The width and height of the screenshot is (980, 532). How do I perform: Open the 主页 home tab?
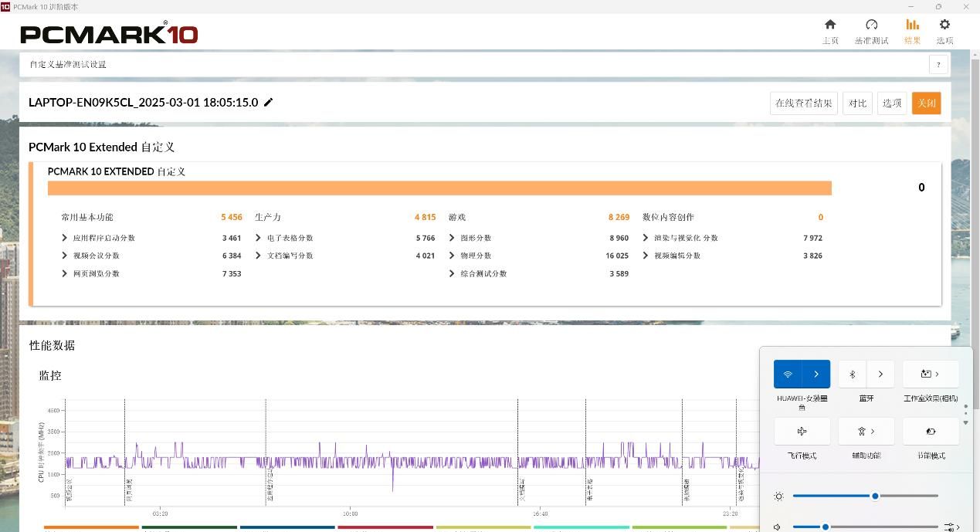point(830,32)
